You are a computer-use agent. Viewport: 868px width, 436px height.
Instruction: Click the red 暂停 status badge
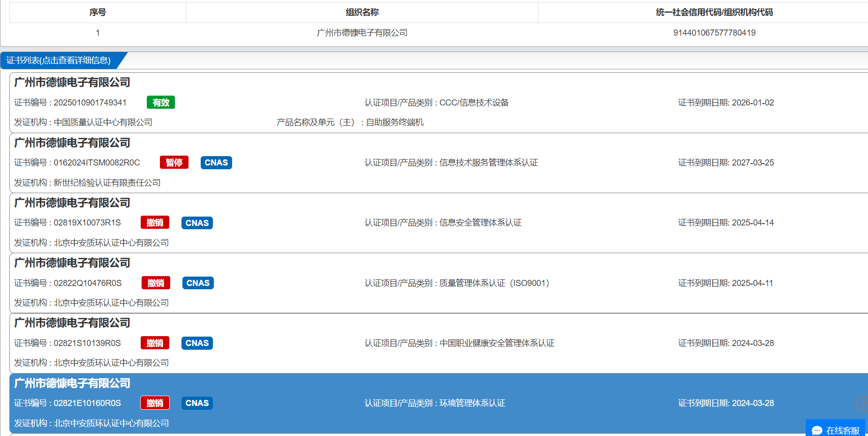coord(174,162)
